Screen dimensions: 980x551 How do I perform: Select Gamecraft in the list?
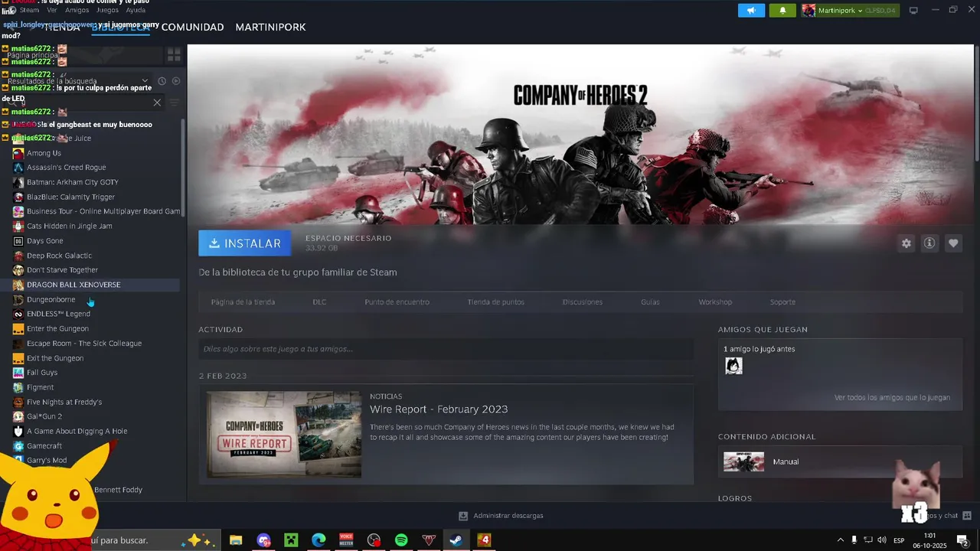pyautogui.click(x=44, y=446)
